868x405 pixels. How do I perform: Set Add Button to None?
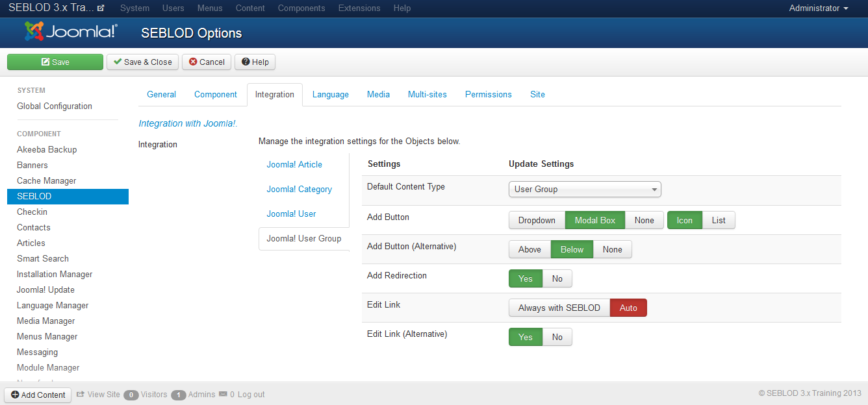[x=645, y=220]
